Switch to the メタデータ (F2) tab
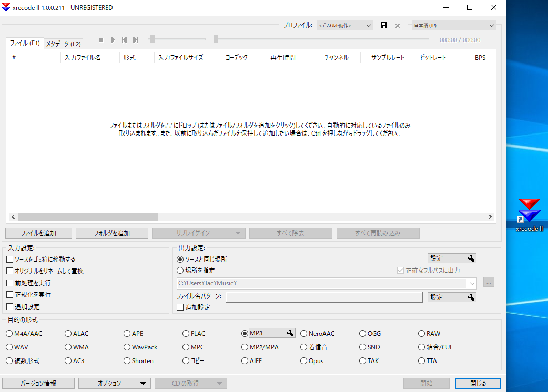 (x=63, y=44)
